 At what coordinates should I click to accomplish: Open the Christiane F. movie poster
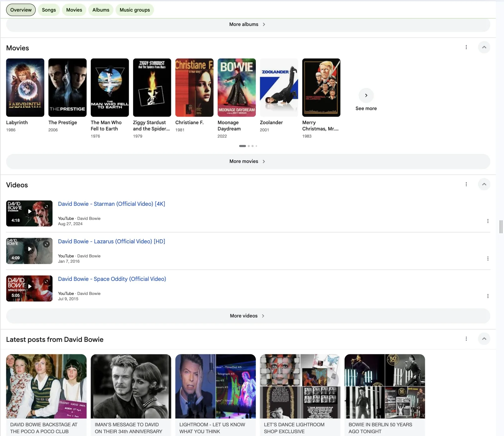point(194,88)
